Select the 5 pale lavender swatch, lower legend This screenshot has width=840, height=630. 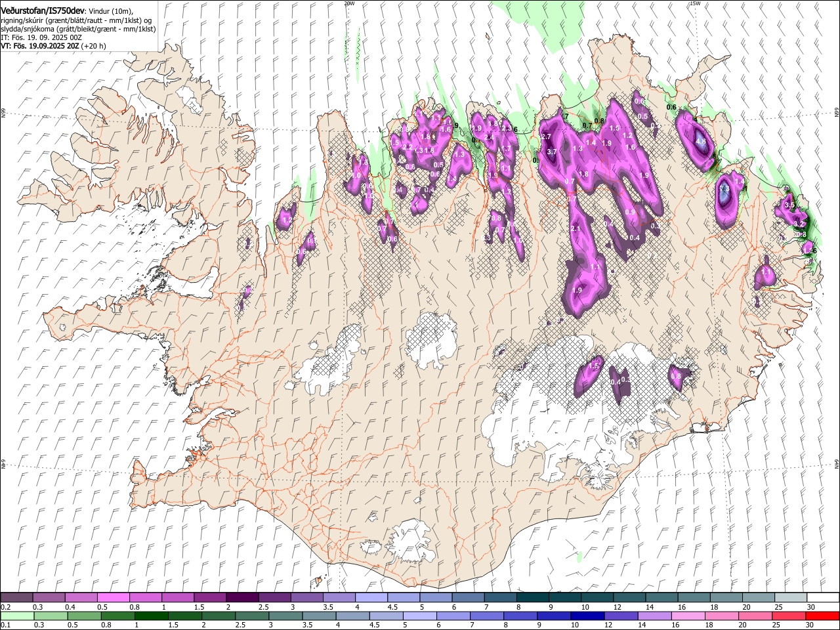[x=419, y=616]
